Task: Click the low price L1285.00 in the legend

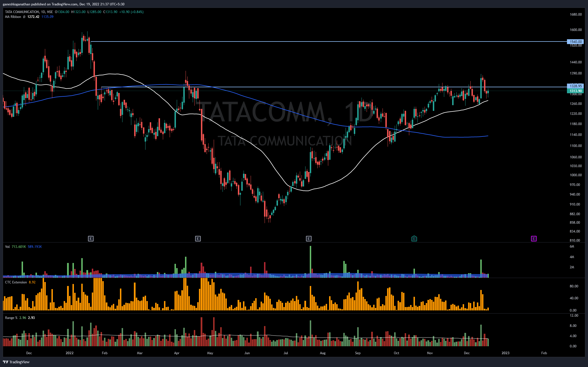Action: (x=94, y=12)
